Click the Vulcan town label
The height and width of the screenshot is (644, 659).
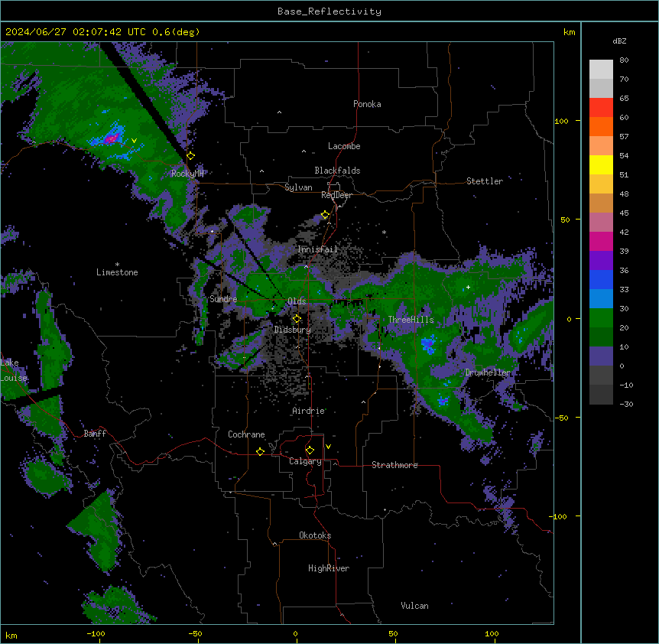click(x=414, y=606)
